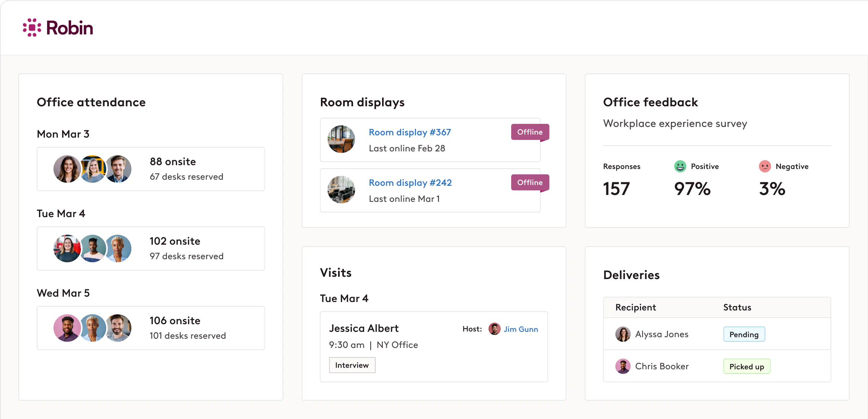Click the Picked up status badge

point(747,366)
